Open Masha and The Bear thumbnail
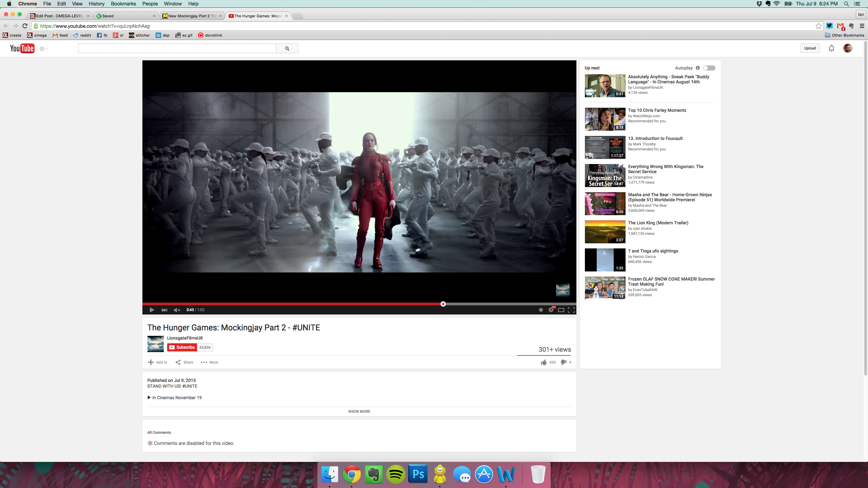Screen dimensions: 868x488 (605, 204)
